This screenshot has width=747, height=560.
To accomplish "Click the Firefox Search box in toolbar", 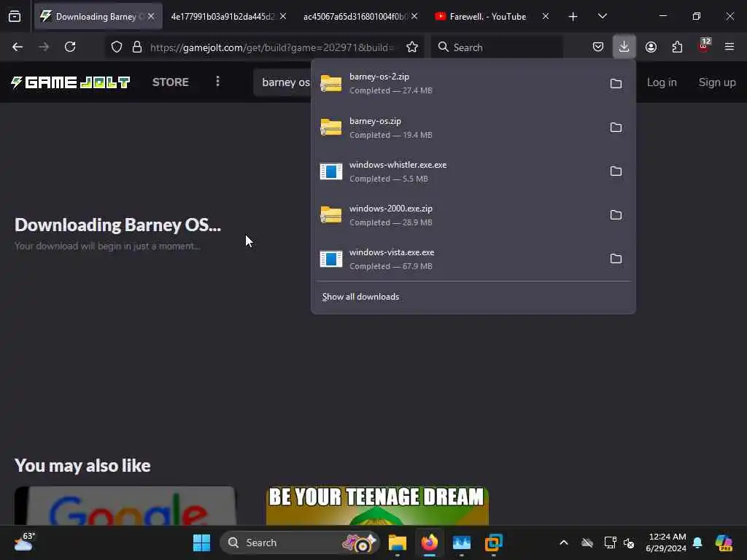I will pos(497,47).
